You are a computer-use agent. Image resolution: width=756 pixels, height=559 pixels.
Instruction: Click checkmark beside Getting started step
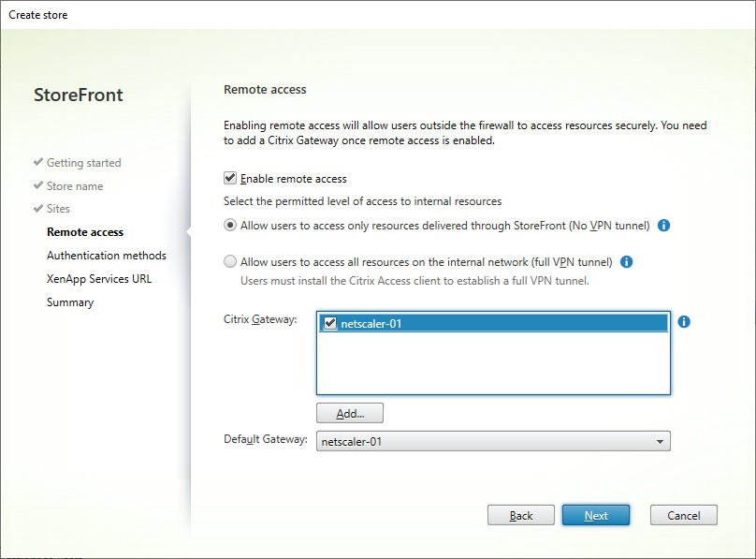pos(38,162)
